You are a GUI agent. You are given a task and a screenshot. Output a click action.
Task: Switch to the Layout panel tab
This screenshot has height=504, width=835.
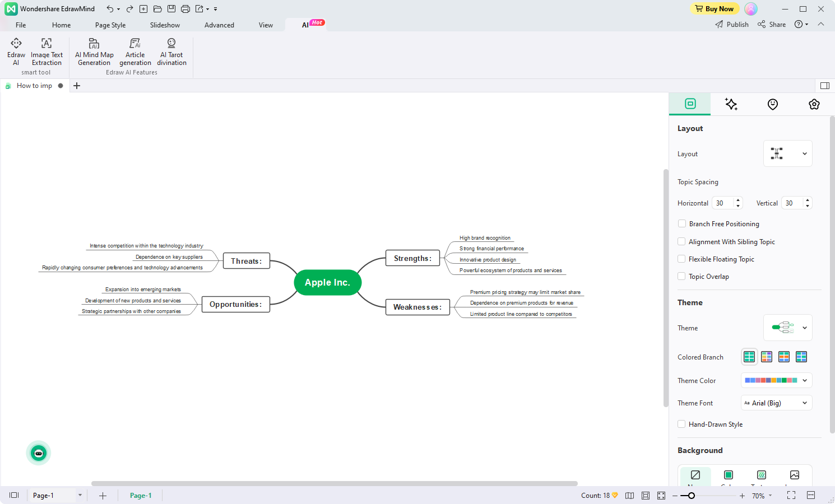click(x=690, y=104)
